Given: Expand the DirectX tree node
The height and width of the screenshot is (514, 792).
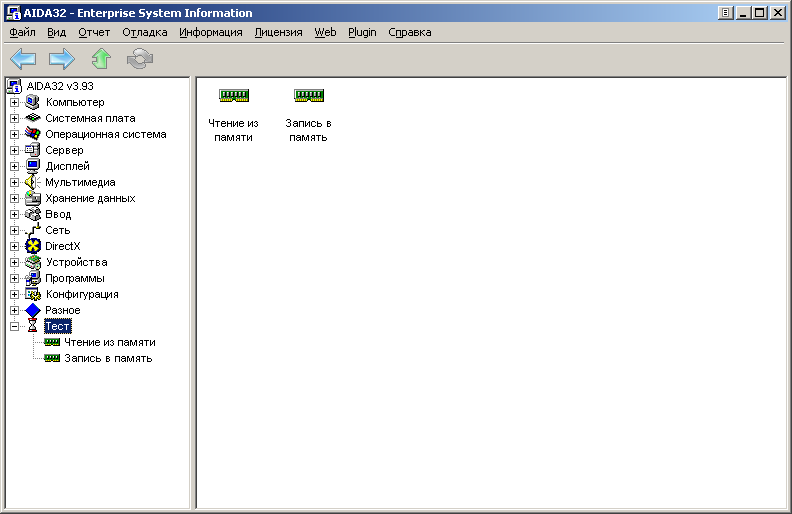Looking at the screenshot, I should point(14,246).
